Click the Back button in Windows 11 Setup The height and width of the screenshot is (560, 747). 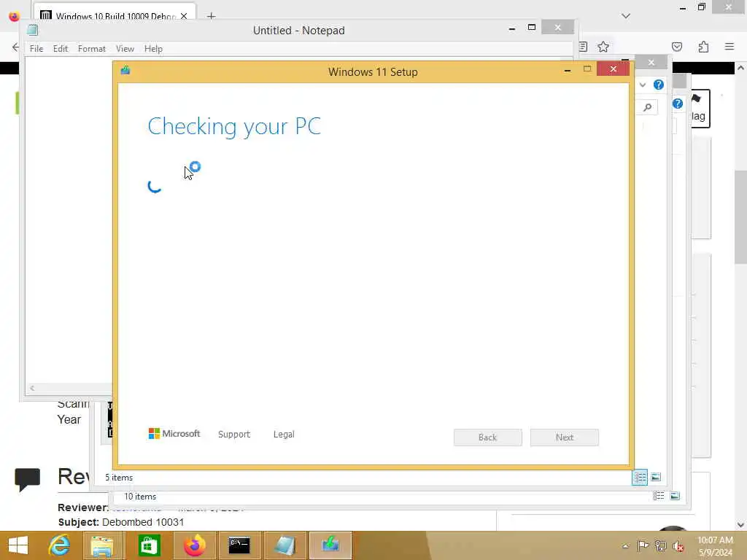(x=488, y=437)
